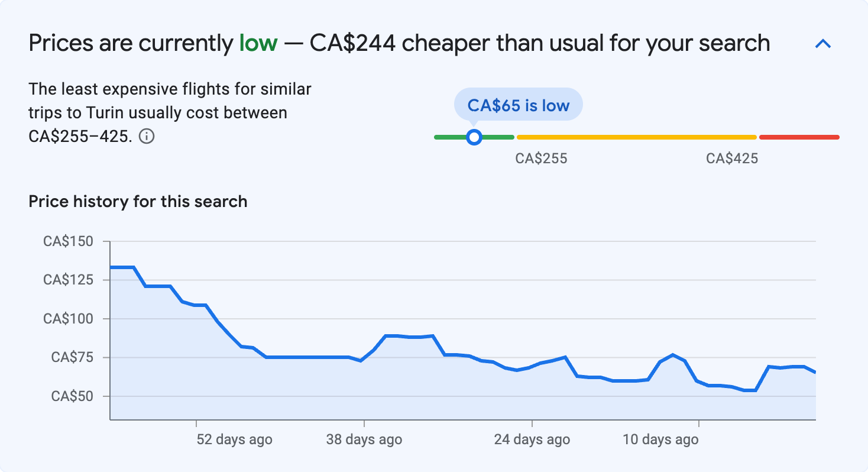Click the info icon next to price range
This screenshot has width=868, height=472.
(x=148, y=137)
